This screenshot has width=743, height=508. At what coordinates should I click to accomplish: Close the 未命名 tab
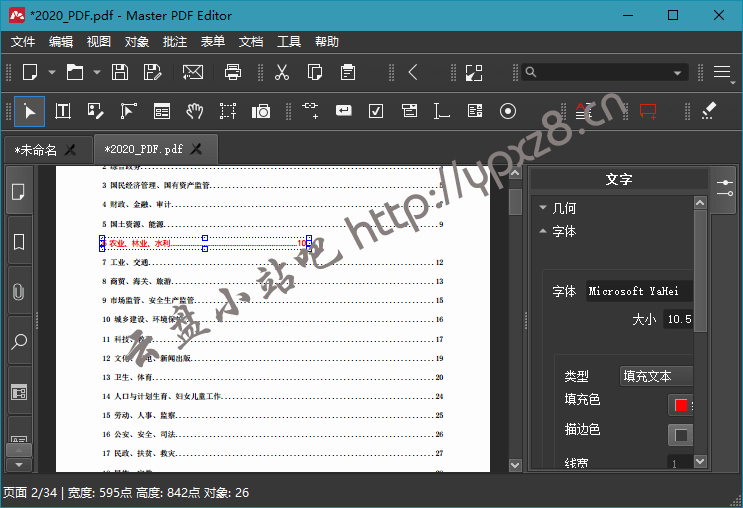click(x=70, y=150)
